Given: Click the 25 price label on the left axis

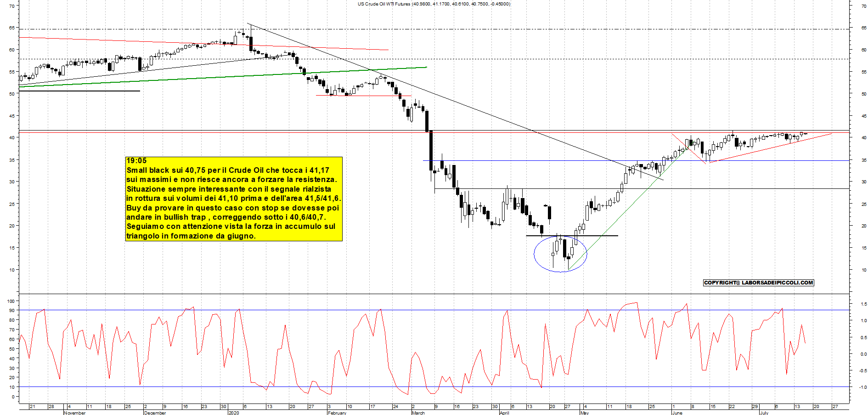Looking at the screenshot, I should [11, 204].
